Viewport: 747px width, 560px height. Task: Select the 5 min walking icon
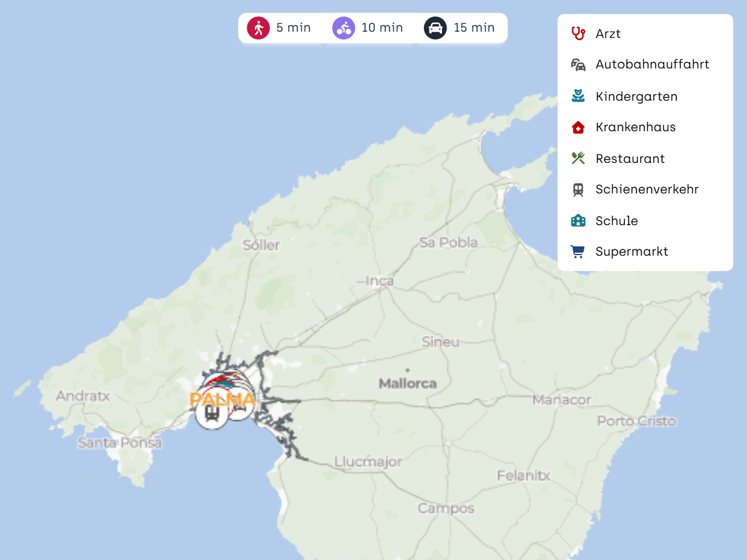point(259,28)
